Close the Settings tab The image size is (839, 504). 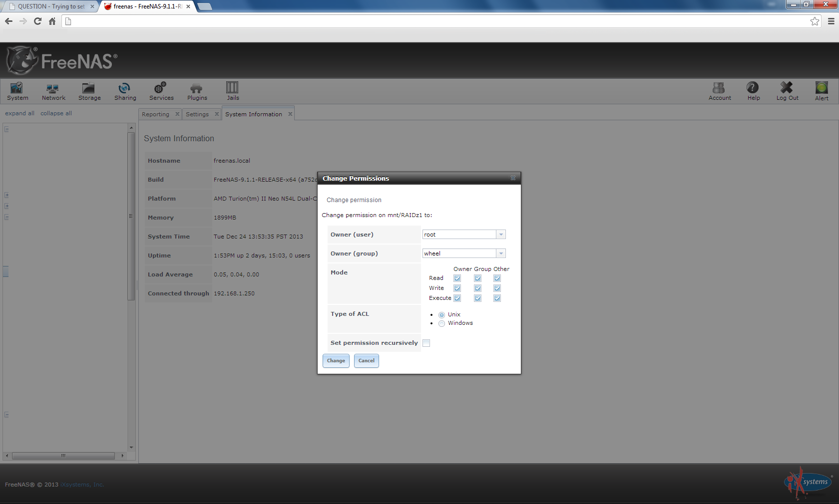[x=217, y=114]
